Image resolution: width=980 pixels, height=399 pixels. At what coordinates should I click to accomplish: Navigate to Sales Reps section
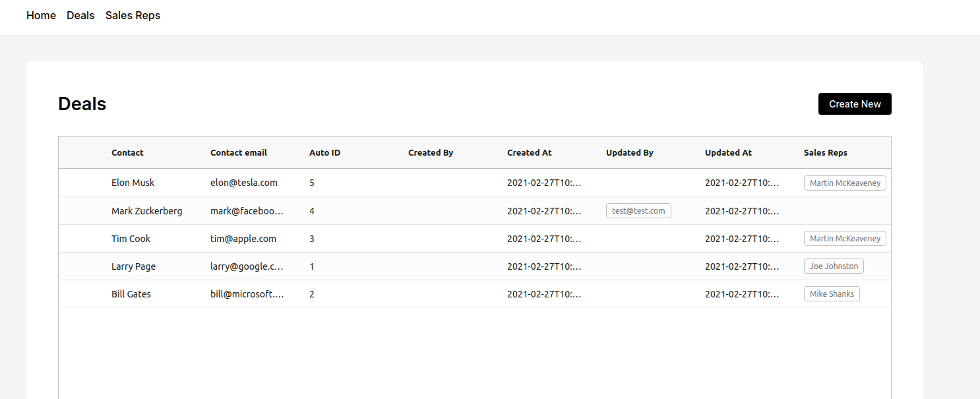(x=133, y=15)
